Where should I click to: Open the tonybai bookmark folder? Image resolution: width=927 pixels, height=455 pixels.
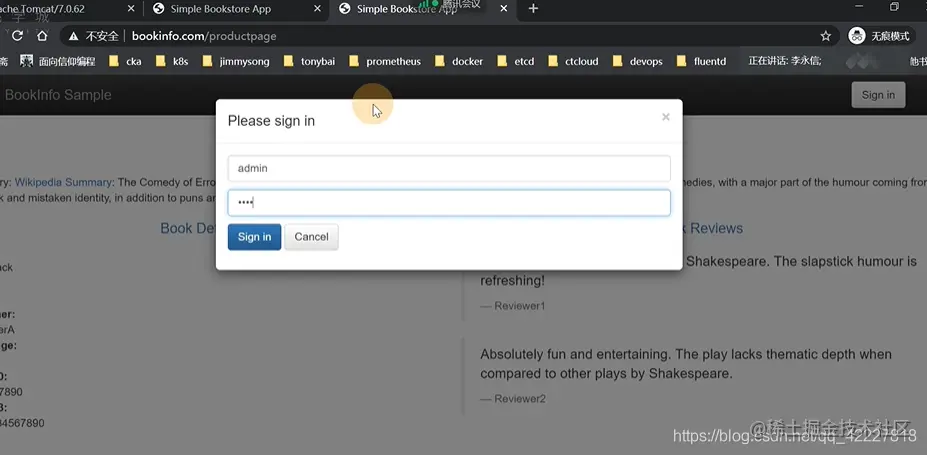point(309,61)
